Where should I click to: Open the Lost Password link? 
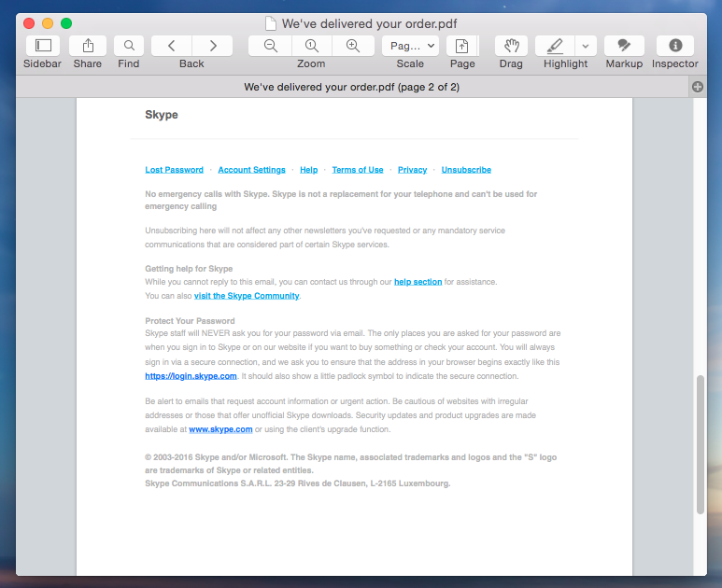pos(174,170)
